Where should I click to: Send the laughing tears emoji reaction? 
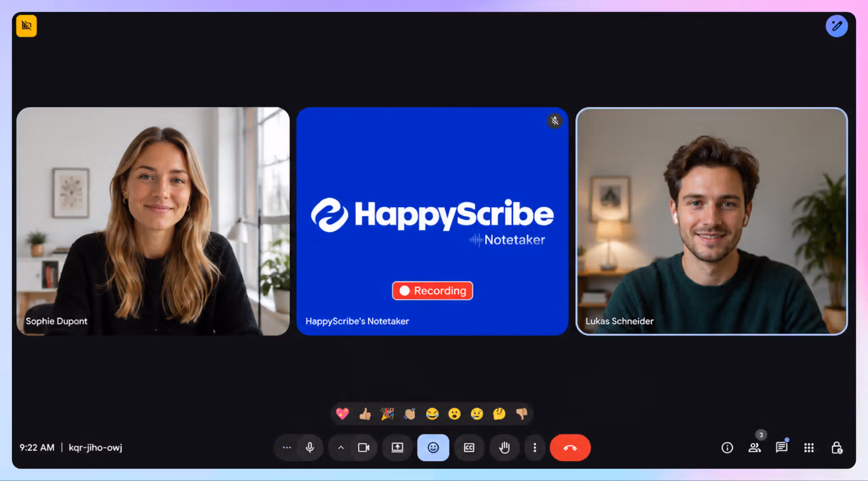(x=432, y=414)
